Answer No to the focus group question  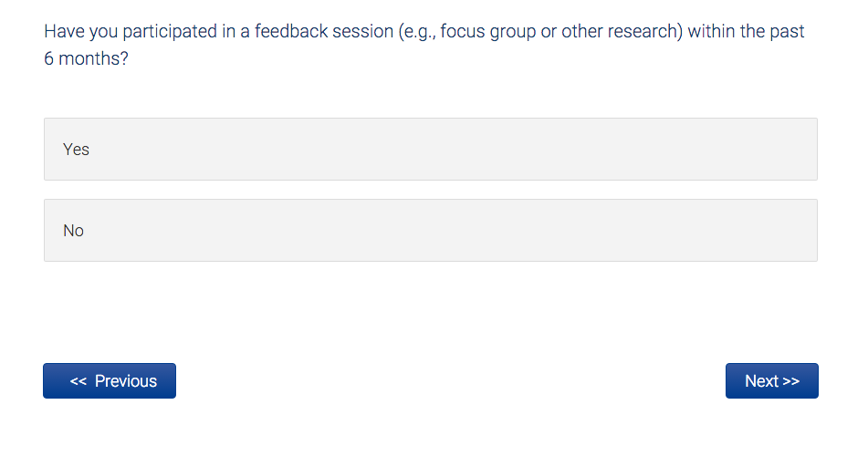[430, 230]
